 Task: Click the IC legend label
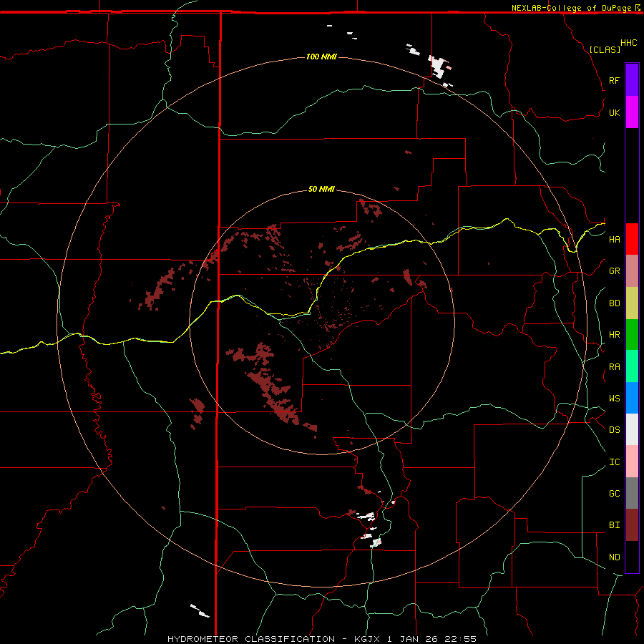click(x=614, y=462)
